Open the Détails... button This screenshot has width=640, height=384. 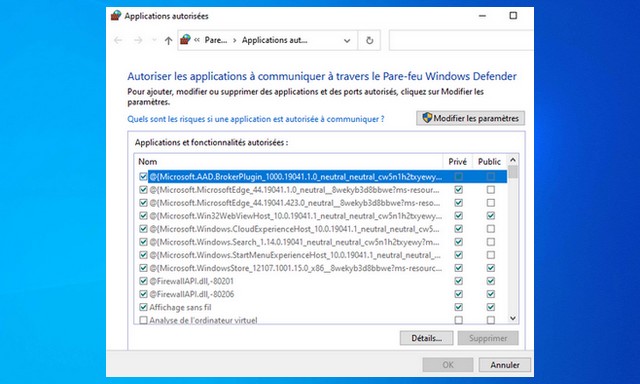[427, 338]
